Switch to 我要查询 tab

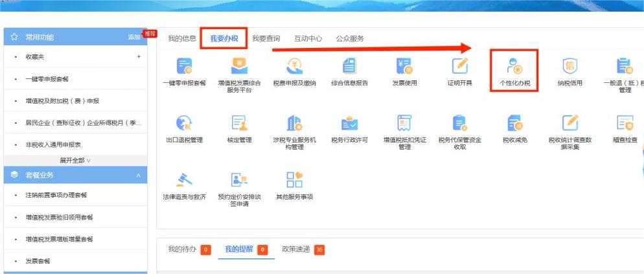266,39
